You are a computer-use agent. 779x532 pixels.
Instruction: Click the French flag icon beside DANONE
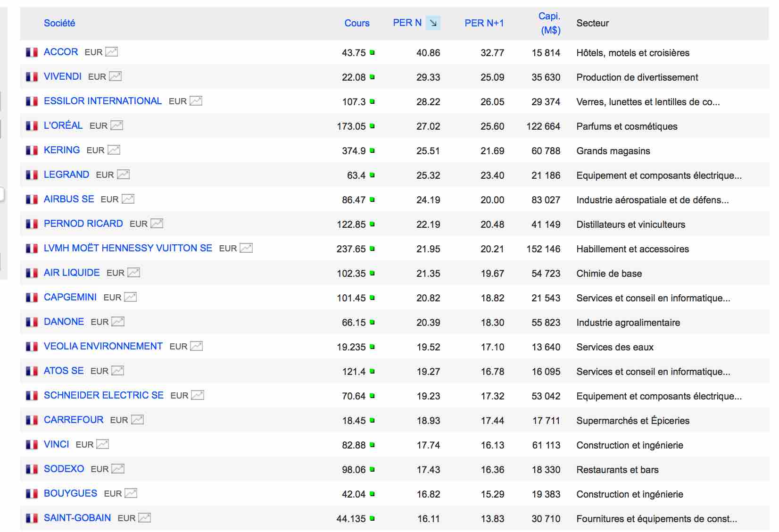click(32, 322)
